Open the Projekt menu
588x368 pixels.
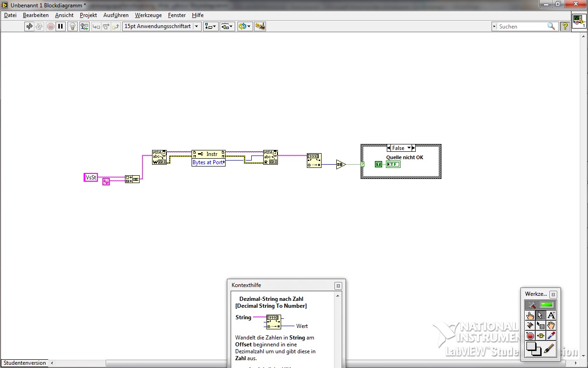click(88, 15)
